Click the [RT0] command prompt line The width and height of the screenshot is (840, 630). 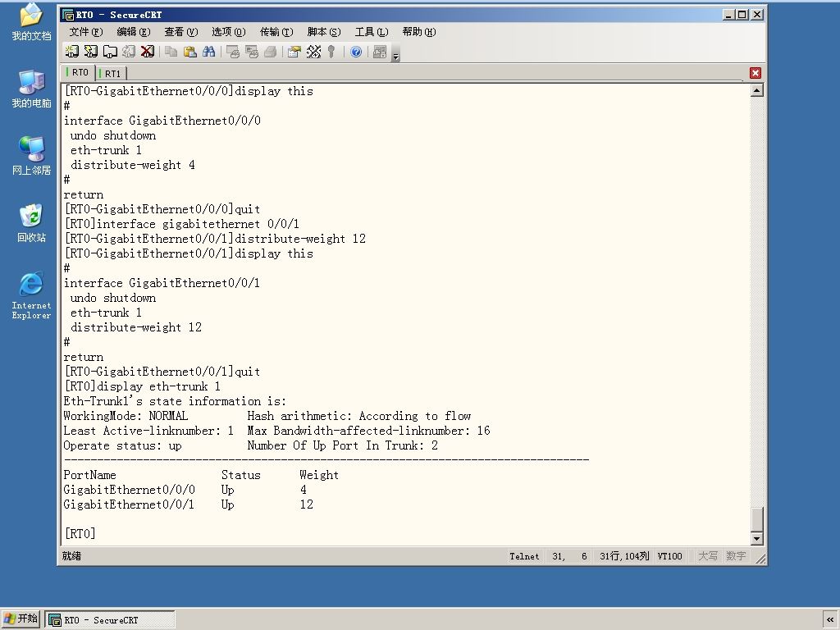click(x=80, y=533)
